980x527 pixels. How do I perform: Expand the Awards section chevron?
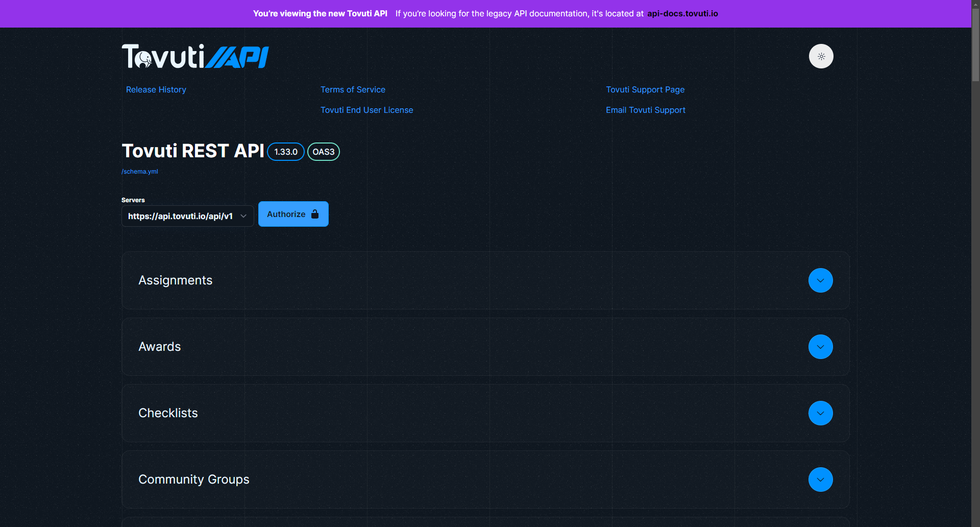[x=820, y=347]
